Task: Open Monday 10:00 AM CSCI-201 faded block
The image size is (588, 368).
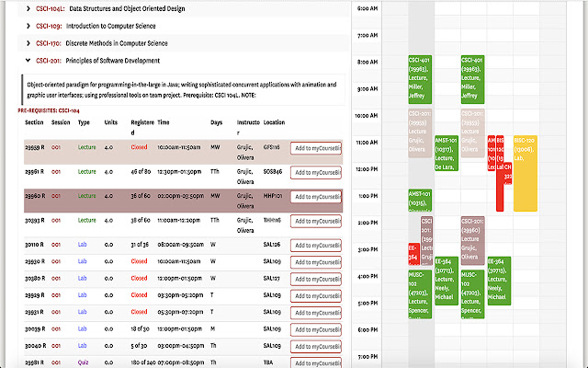Action: coord(420,132)
